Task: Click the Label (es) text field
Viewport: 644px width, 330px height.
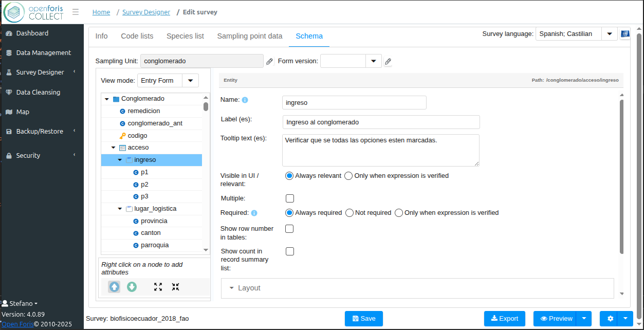Action: 381,122
